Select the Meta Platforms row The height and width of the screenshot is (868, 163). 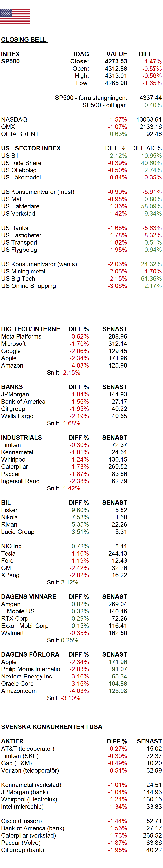pyautogui.click(x=64, y=337)
